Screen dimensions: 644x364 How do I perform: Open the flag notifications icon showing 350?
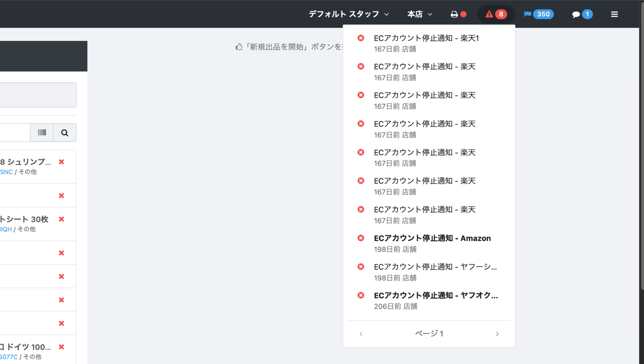538,14
